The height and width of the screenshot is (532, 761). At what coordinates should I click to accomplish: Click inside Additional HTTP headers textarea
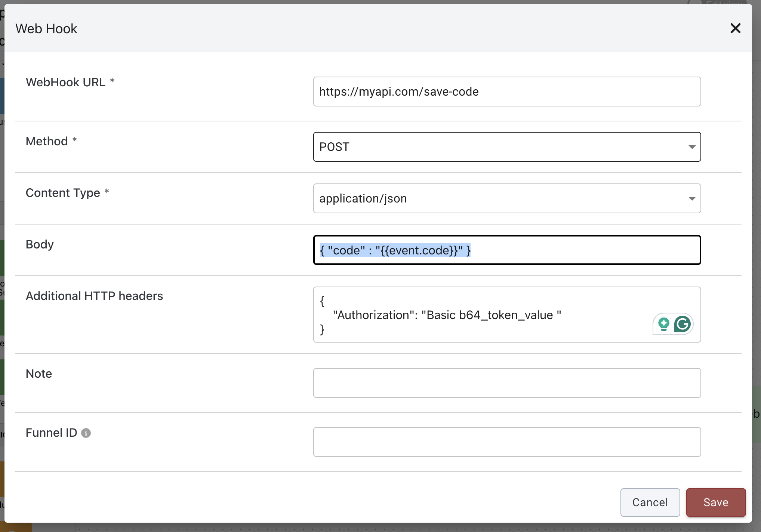coord(486,315)
